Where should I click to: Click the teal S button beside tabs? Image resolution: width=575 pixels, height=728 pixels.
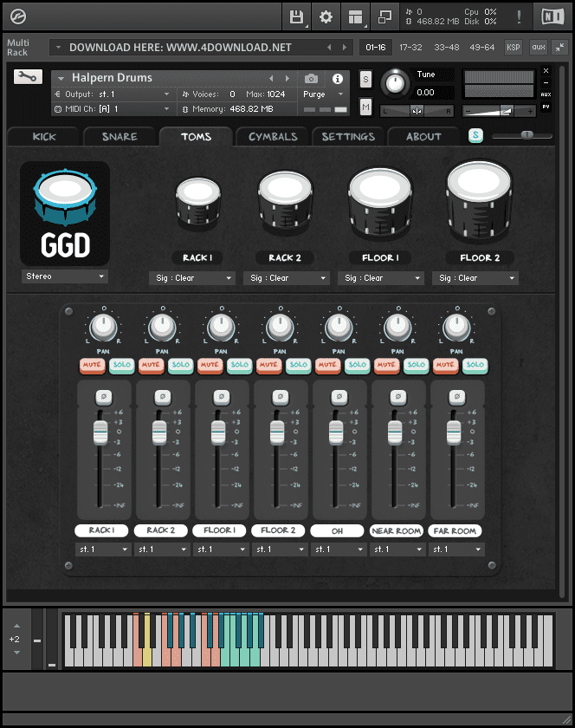pos(475,135)
